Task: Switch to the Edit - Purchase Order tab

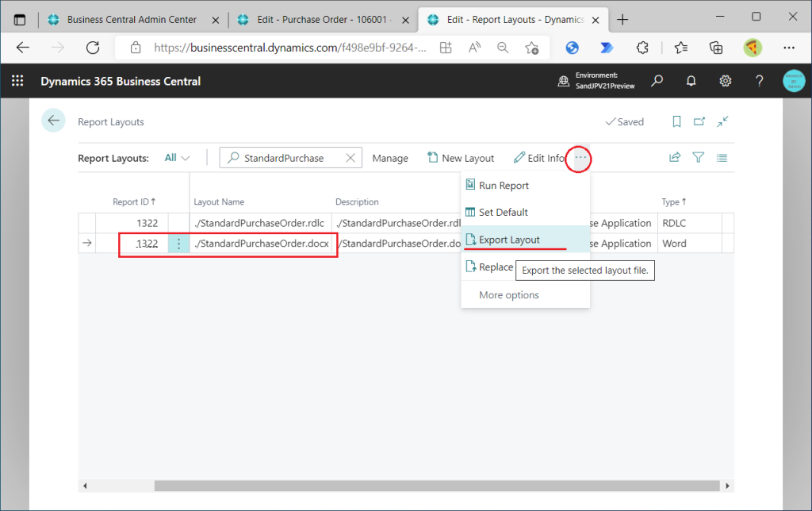Action: tap(322, 20)
